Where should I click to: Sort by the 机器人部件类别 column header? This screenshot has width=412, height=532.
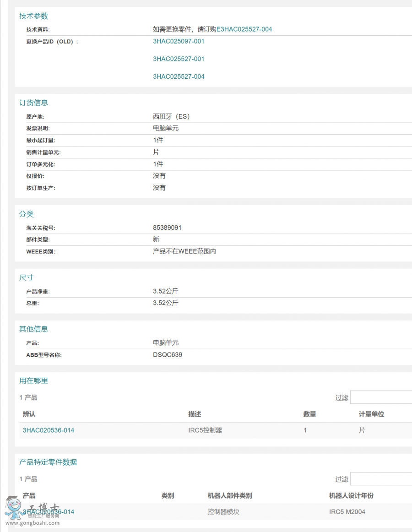(230, 496)
